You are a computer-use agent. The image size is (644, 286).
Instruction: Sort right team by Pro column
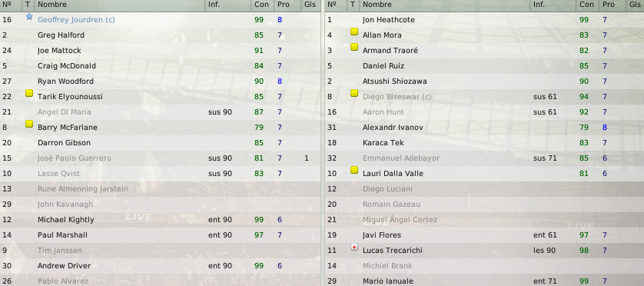[x=611, y=5]
